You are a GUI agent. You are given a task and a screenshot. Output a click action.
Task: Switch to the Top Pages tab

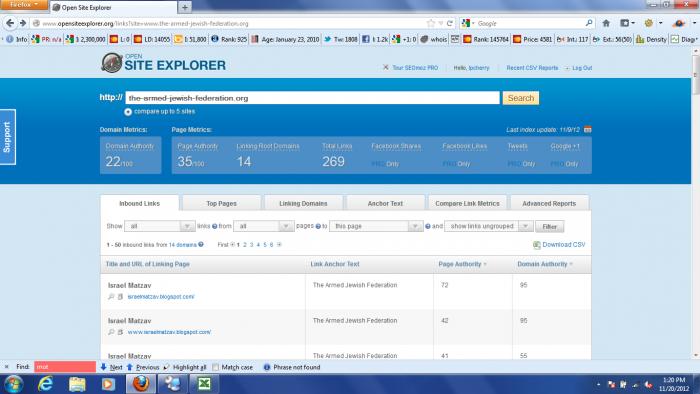coord(221,203)
